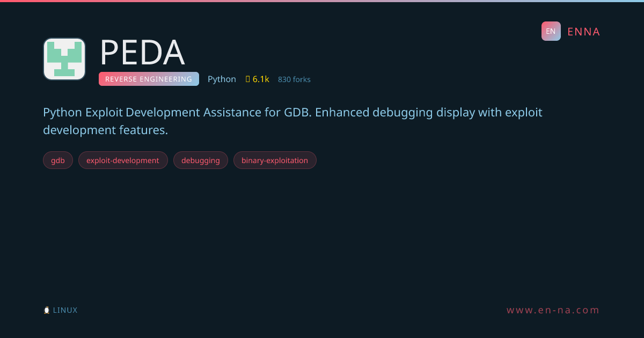644x338 pixels.
Task: Open the www.en-na.com link
Action: click(x=553, y=310)
